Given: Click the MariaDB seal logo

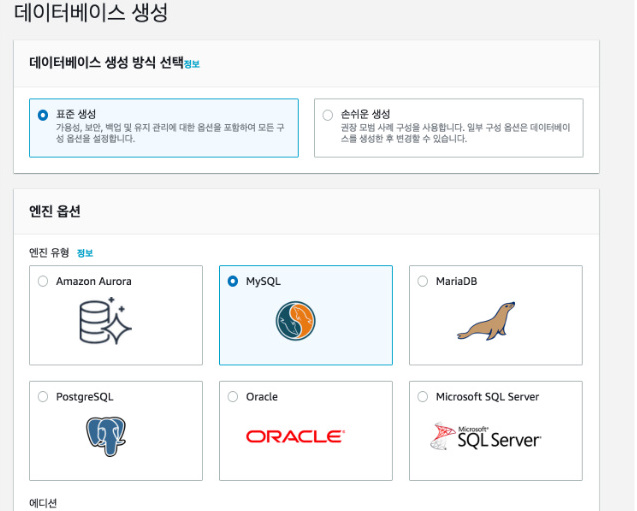Looking at the screenshot, I should click(486, 321).
